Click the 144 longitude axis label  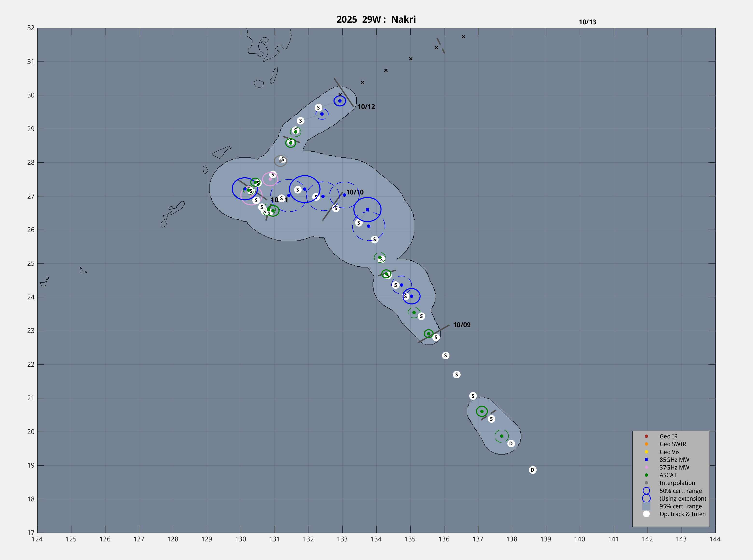(x=715, y=539)
